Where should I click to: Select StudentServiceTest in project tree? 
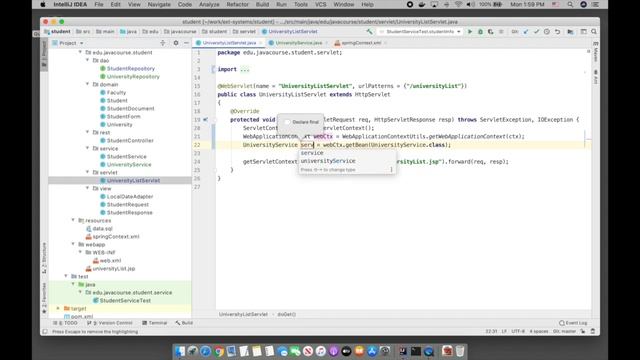pos(125,300)
